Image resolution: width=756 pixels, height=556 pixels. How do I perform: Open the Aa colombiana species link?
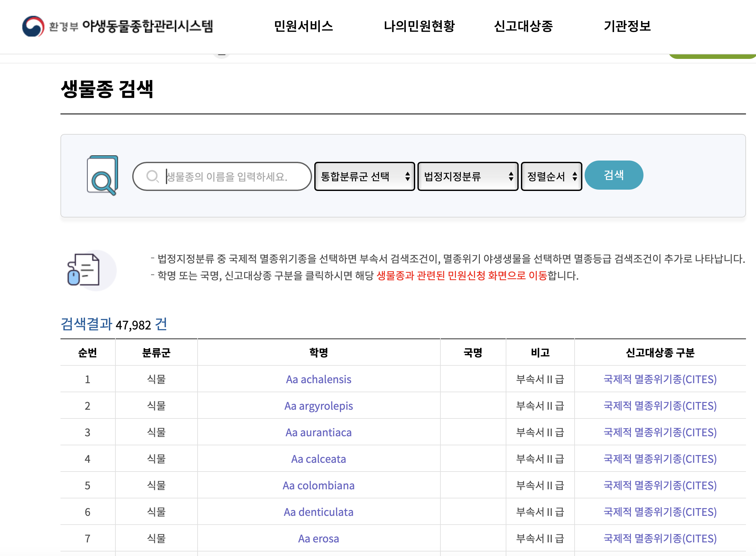click(318, 485)
